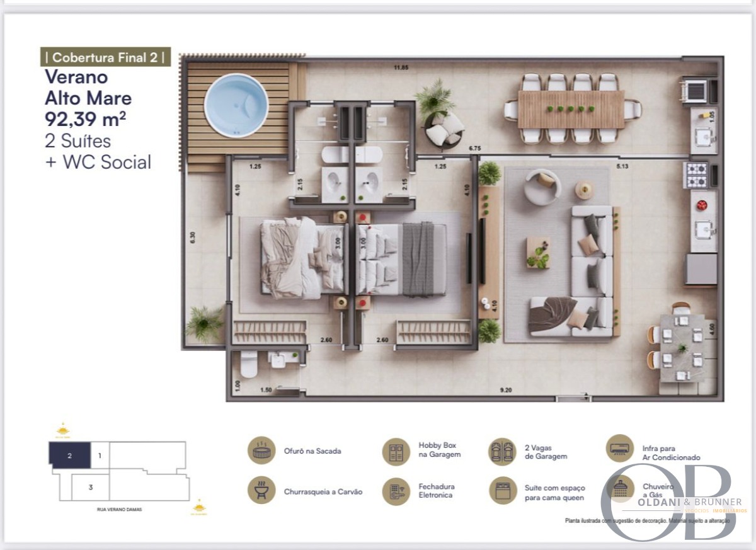Click the Fechadura Eletronica lock icon
The width and height of the screenshot is (756, 550).
(396, 490)
